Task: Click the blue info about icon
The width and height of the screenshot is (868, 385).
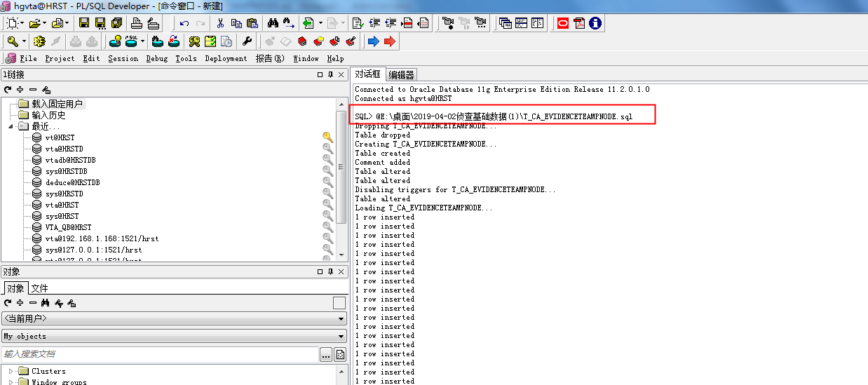Action: [x=595, y=23]
